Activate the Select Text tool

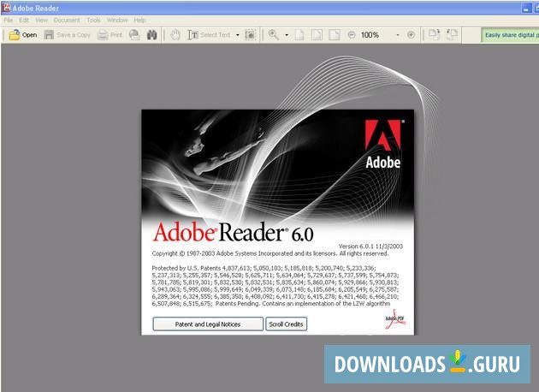[210, 35]
